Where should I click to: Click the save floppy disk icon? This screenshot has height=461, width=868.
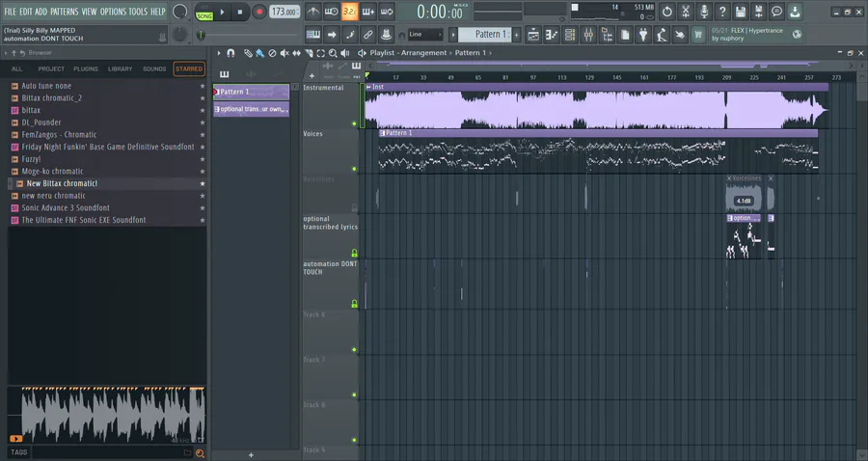[740, 12]
